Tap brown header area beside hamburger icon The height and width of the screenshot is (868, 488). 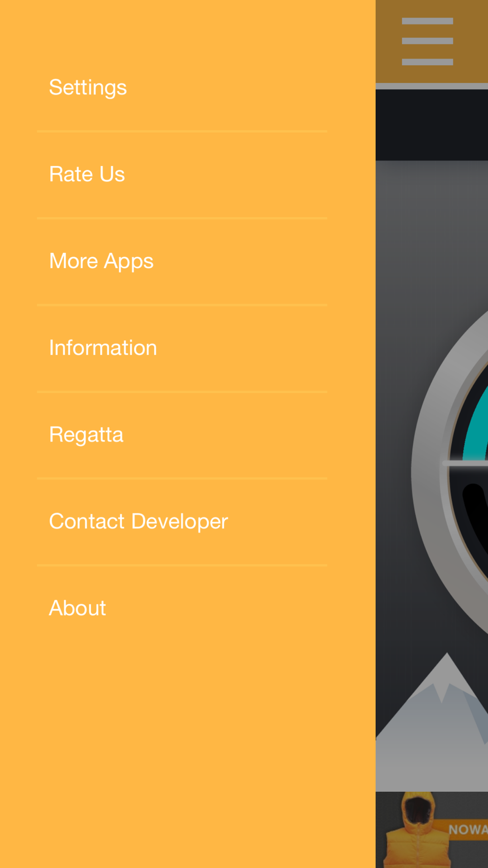coord(388,41)
